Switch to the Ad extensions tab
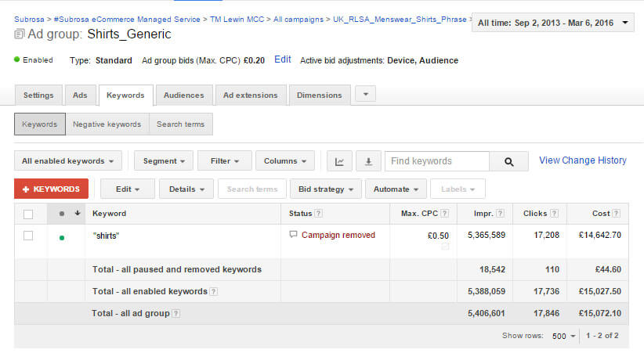 [251, 95]
